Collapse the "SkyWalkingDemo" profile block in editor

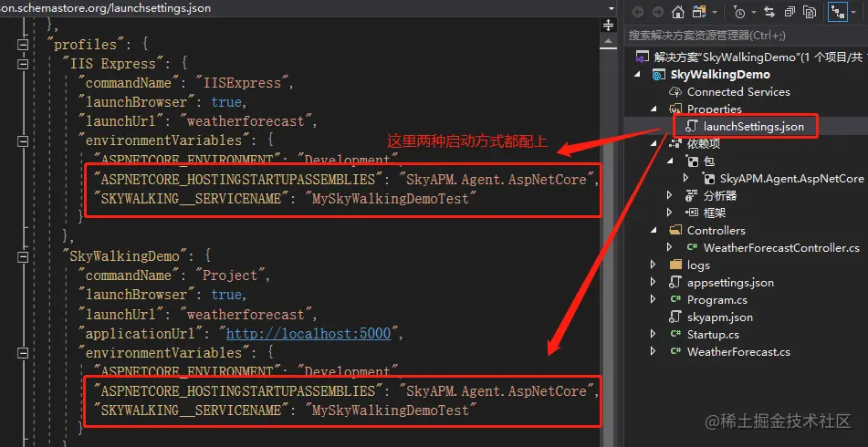[23, 256]
